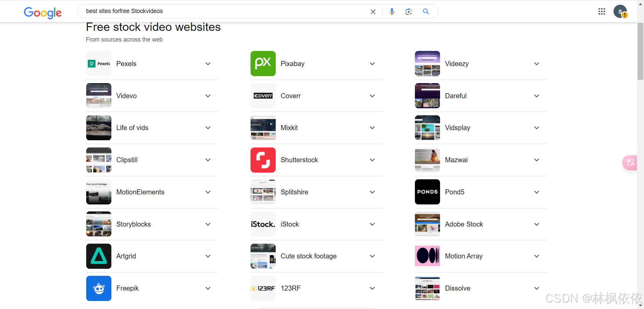Expand the Splitshire entry chevron

coord(372,192)
